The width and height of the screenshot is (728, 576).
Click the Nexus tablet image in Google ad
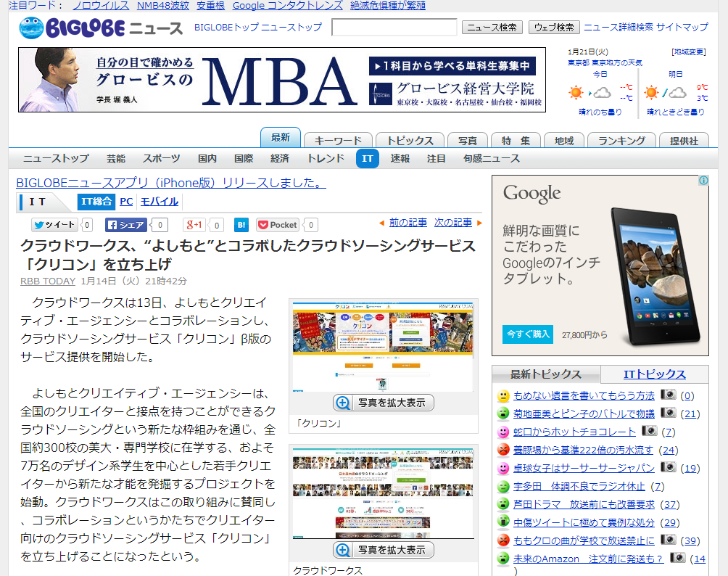pyautogui.click(x=655, y=277)
